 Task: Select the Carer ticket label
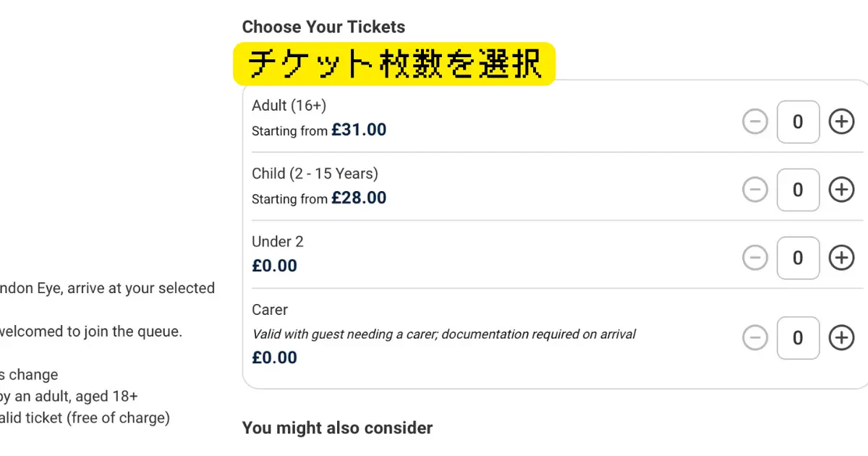270,310
